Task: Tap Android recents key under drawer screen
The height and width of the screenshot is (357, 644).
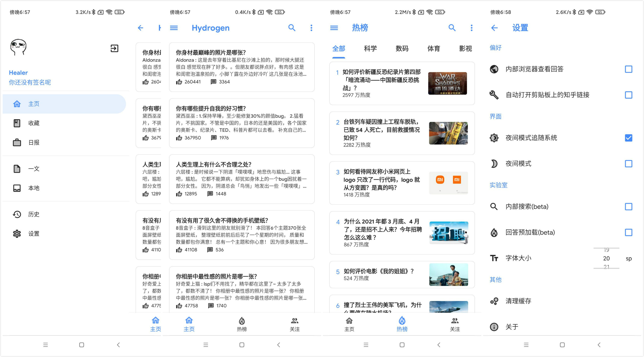Action: tap(46, 345)
